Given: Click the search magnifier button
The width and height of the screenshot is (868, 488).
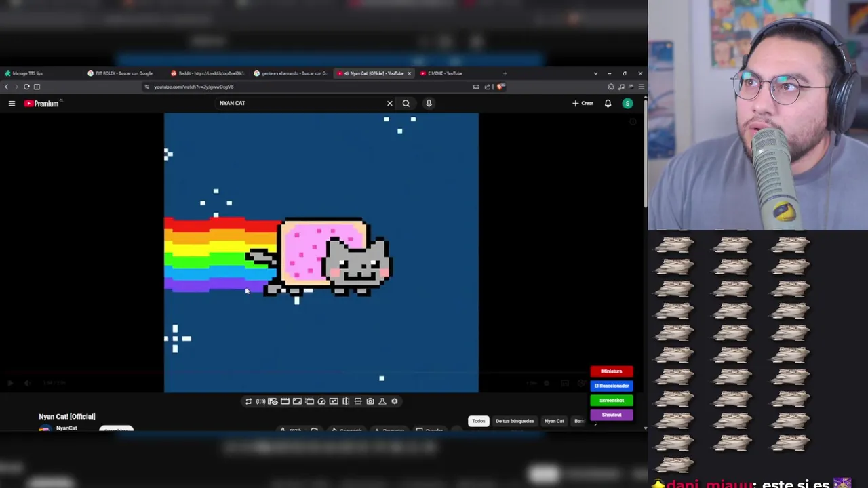Looking at the screenshot, I should 406,103.
